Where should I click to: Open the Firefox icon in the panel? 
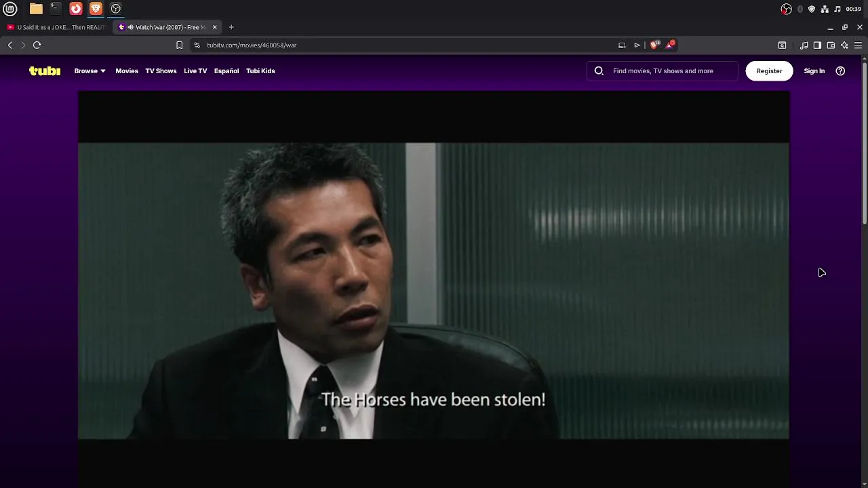coord(76,9)
